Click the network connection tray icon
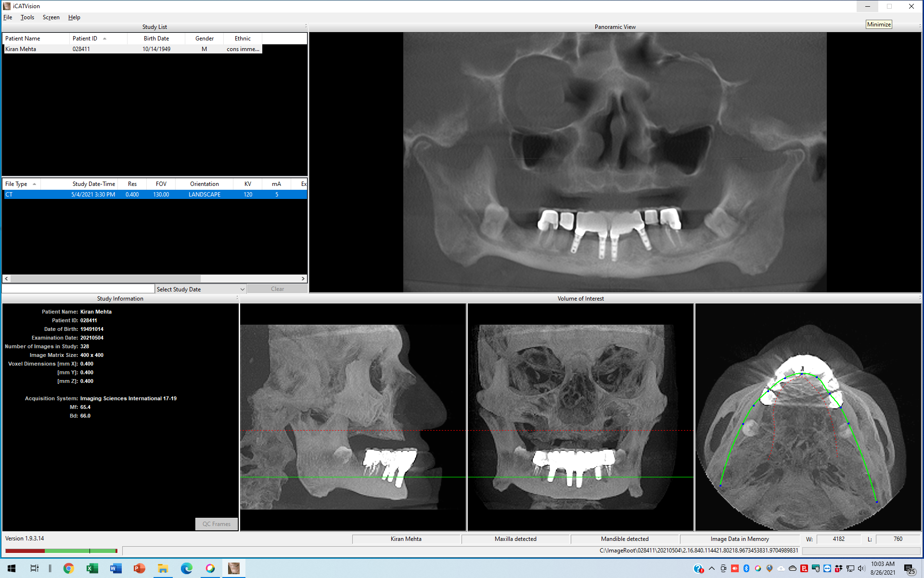 (x=850, y=568)
